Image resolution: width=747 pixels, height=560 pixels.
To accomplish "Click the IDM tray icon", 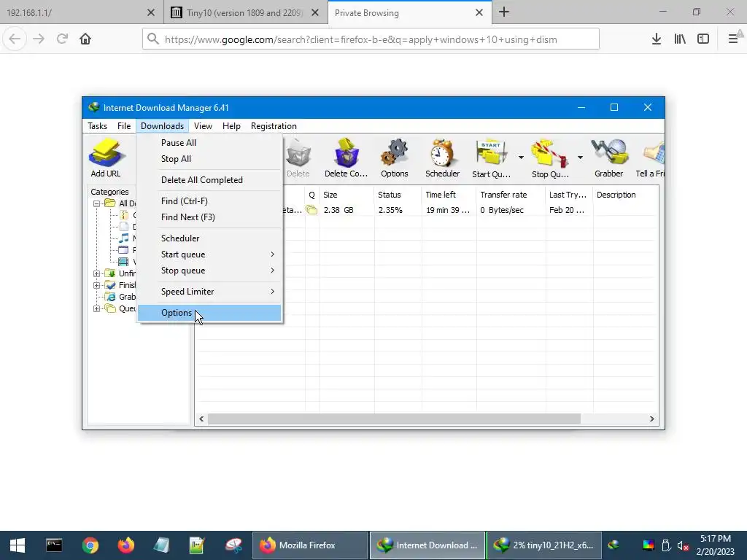I will (614, 545).
